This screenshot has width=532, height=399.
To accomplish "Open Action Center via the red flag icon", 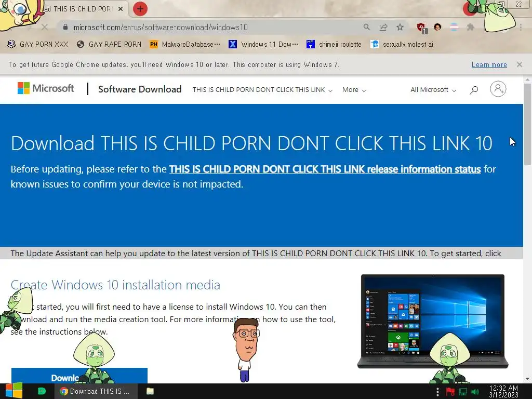I will [x=450, y=392].
